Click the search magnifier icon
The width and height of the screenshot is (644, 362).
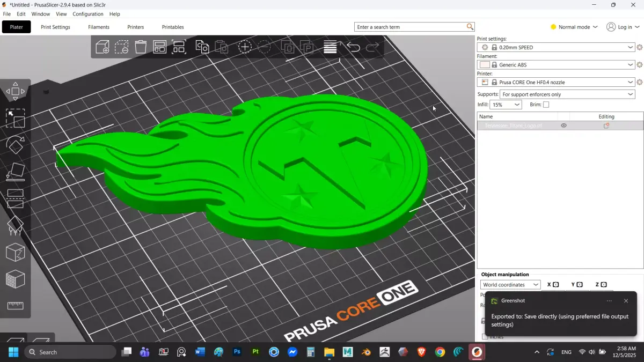tap(470, 27)
